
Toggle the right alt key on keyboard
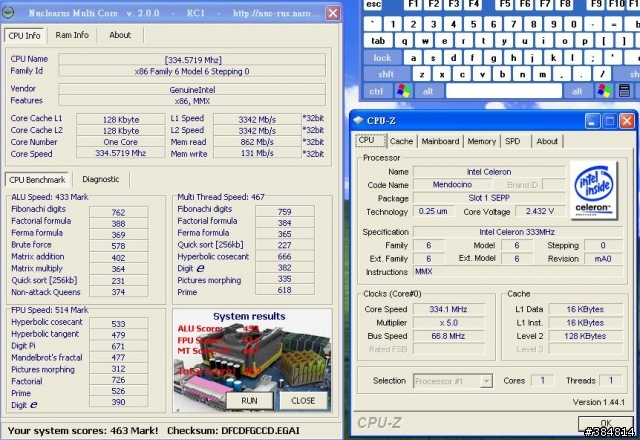point(577,91)
